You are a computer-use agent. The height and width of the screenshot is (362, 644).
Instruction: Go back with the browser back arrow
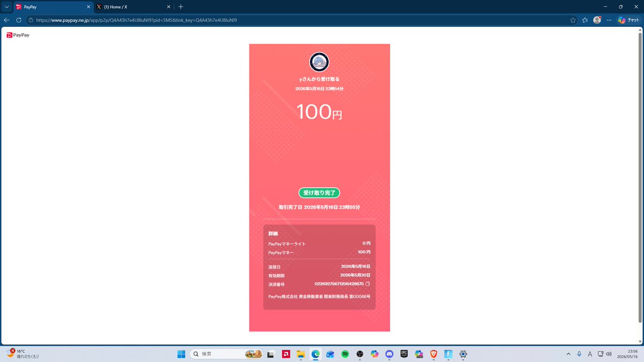[6, 20]
